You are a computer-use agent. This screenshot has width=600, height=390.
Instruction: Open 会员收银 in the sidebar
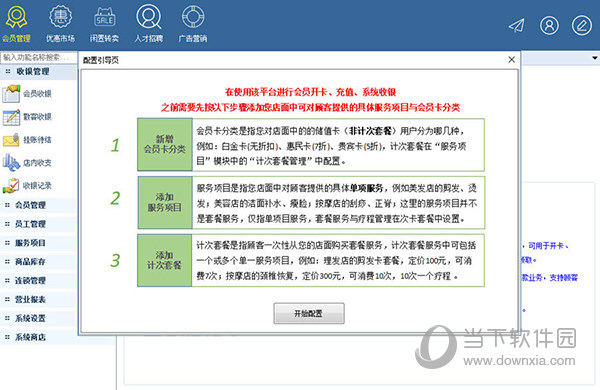28,93
